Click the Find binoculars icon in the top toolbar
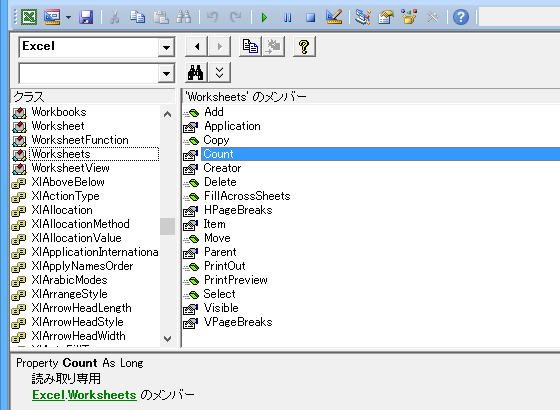 (x=184, y=17)
